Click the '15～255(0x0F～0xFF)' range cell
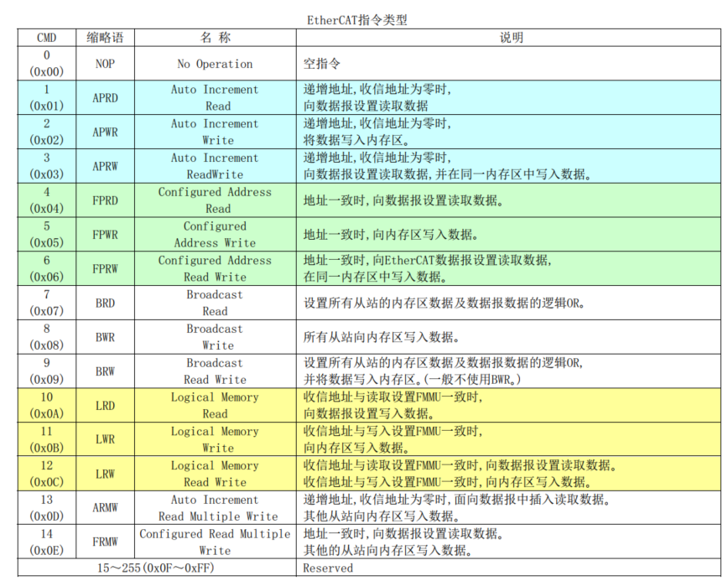728x581 pixels. click(157, 568)
